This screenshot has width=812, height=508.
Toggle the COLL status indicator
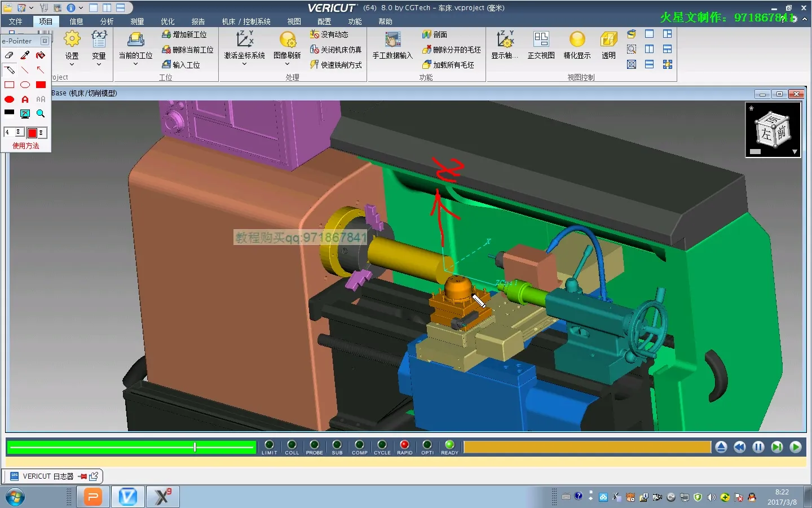coord(292,445)
